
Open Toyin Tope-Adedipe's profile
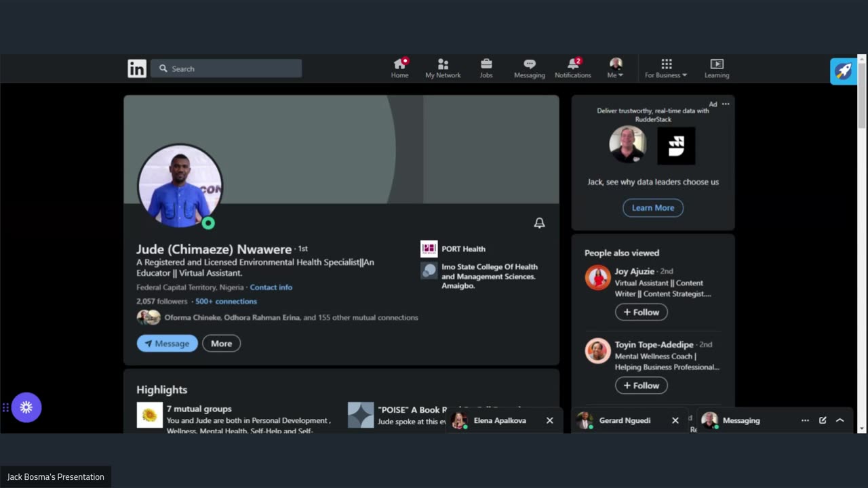click(654, 344)
